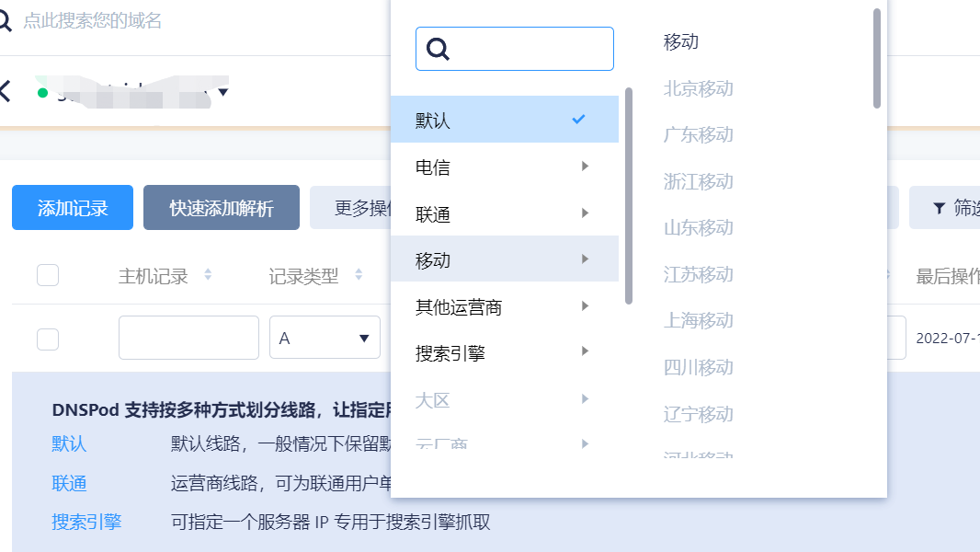This screenshot has height=552, width=980.
Task: Open the record type A dropdown
Action: click(x=325, y=338)
